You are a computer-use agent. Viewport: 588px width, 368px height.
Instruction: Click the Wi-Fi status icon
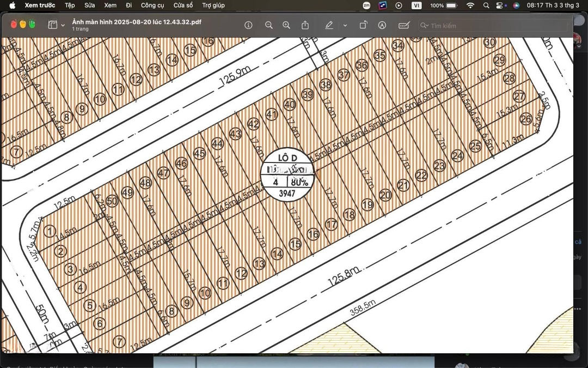[x=470, y=5]
